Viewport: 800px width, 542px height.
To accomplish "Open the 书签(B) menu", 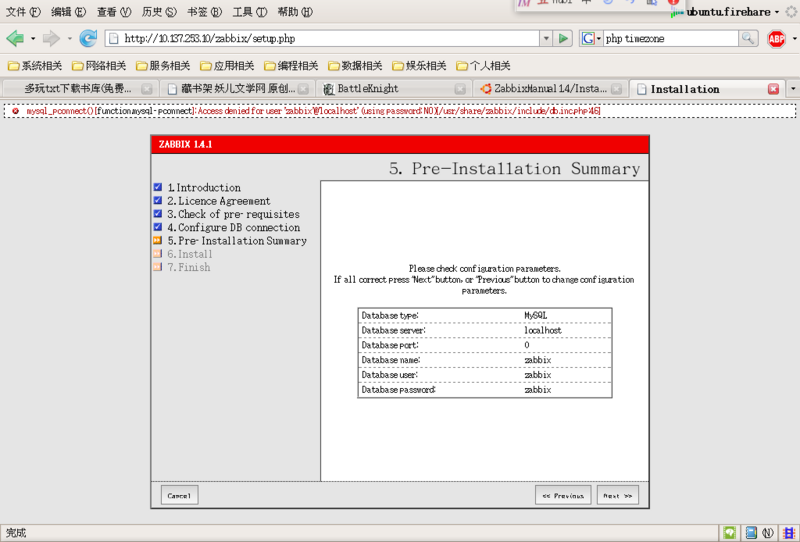I will coord(204,12).
